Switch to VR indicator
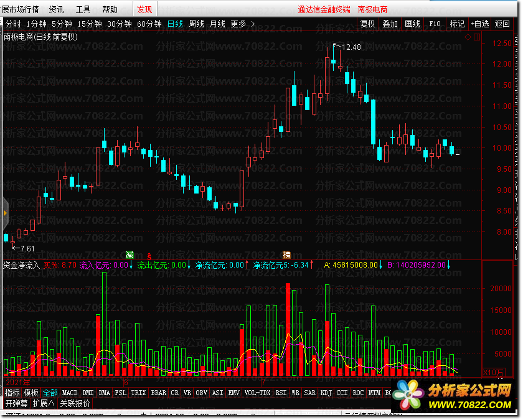 tap(187, 393)
